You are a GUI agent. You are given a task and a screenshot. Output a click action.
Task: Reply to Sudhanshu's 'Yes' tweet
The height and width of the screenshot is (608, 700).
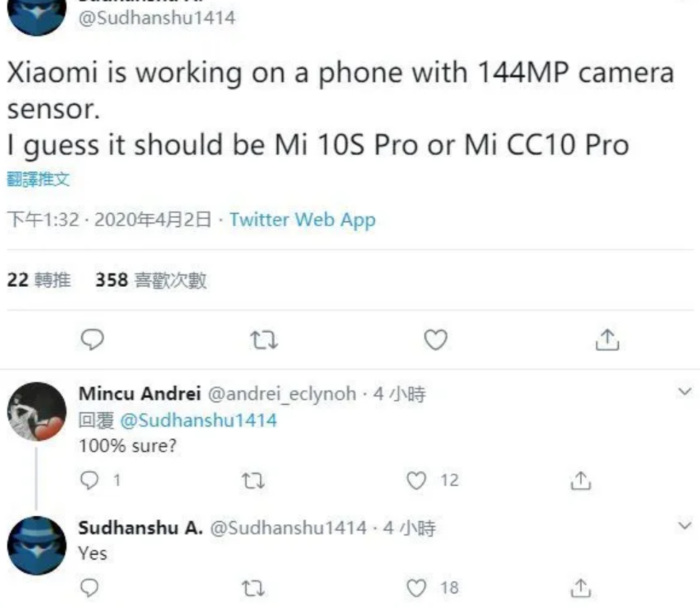89,588
